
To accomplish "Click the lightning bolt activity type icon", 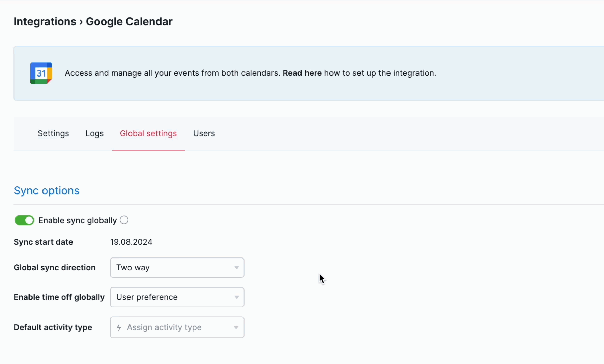I will (119, 327).
